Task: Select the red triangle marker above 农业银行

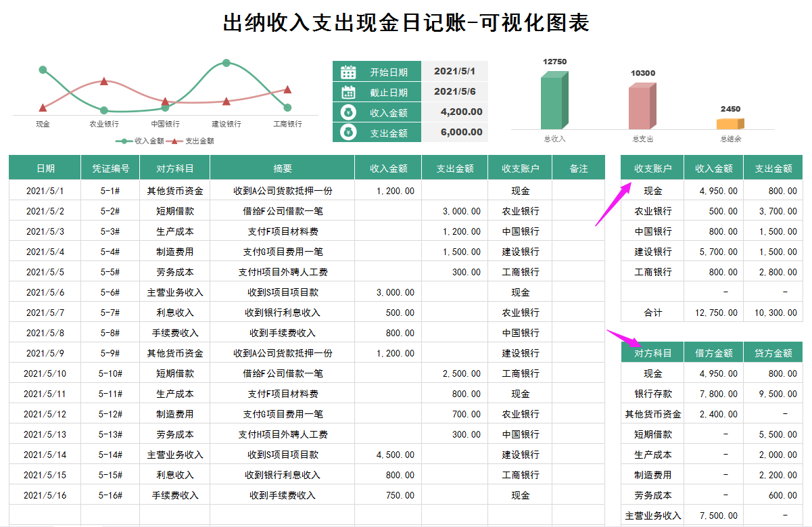Action: click(103, 81)
